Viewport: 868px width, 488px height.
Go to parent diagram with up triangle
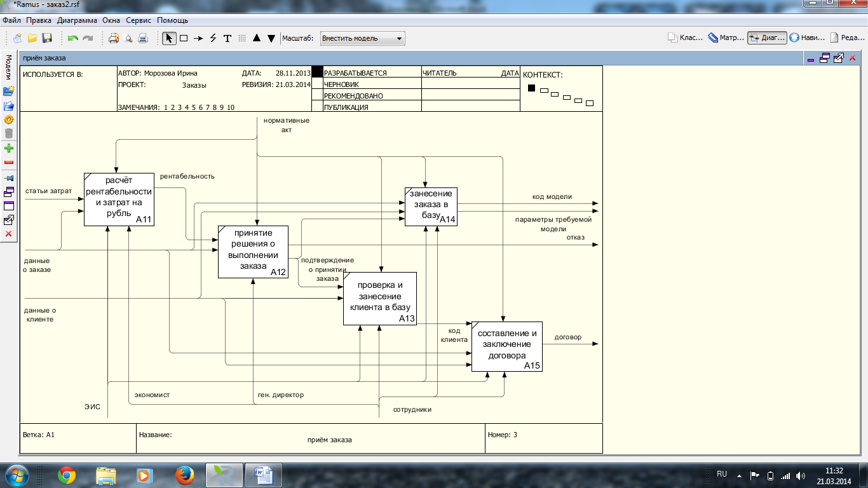[x=257, y=38]
